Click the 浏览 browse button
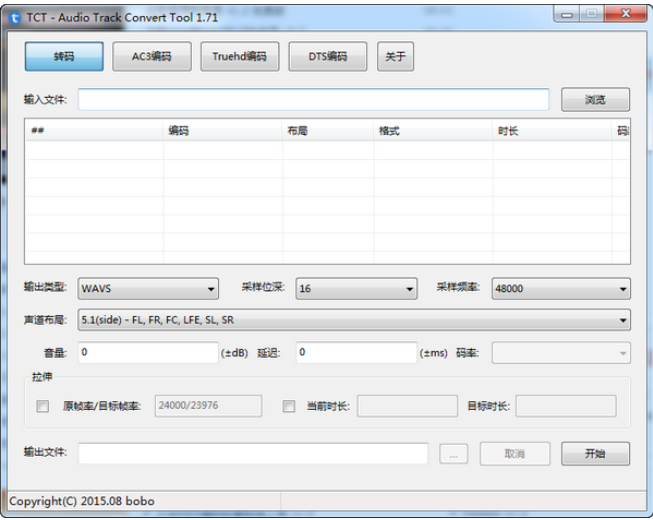 pos(595,100)
